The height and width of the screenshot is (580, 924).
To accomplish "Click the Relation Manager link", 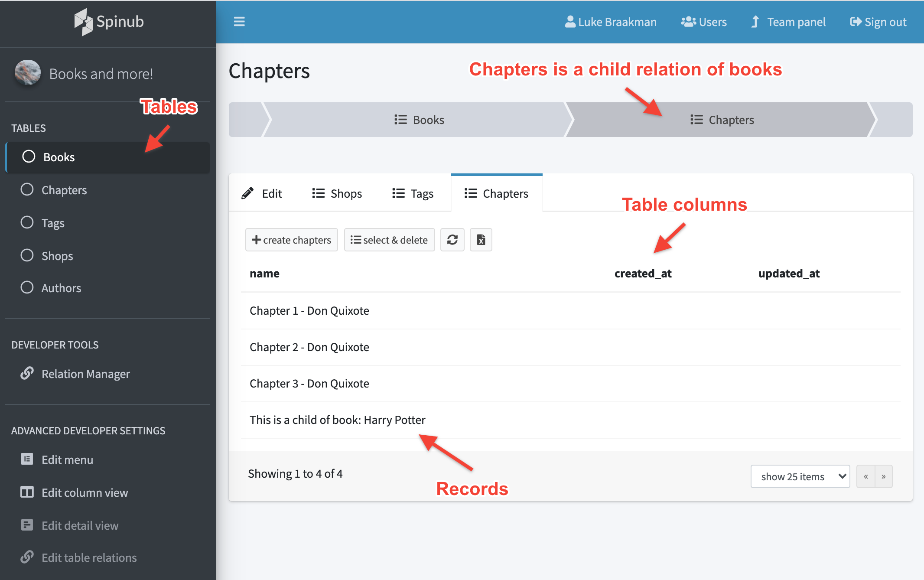I will [85, 374].
